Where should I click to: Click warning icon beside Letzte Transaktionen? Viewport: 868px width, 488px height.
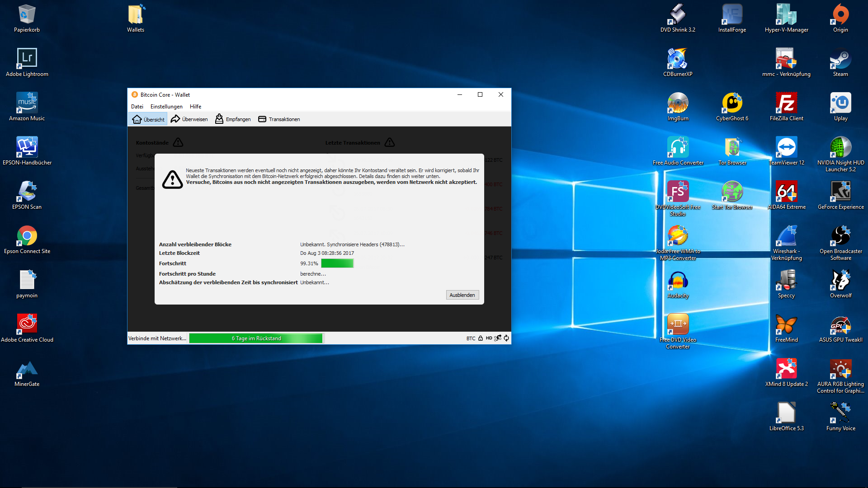[x=390, y=143]
